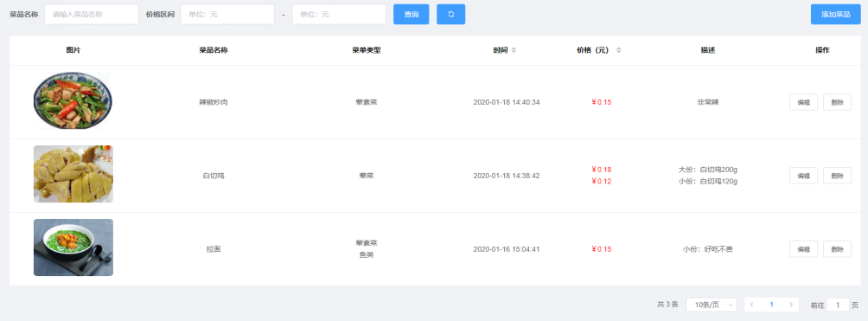The height and width of the screenshot is (321, 868).
Task: Edit the 辣椒炒肉 dish
Action: pos(803,102)
